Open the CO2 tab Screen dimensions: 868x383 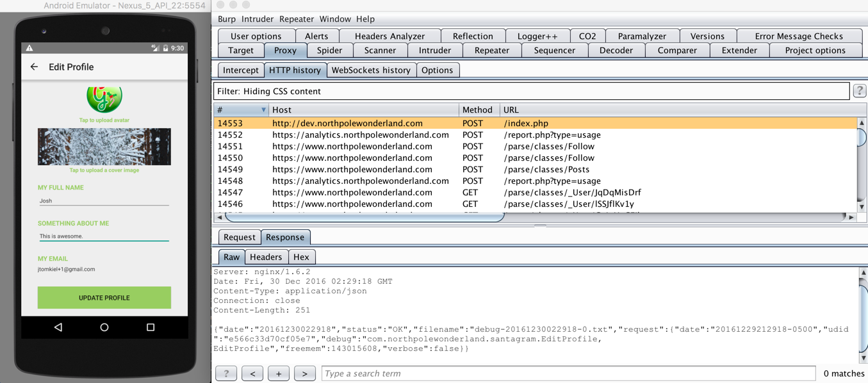[587, 36]
